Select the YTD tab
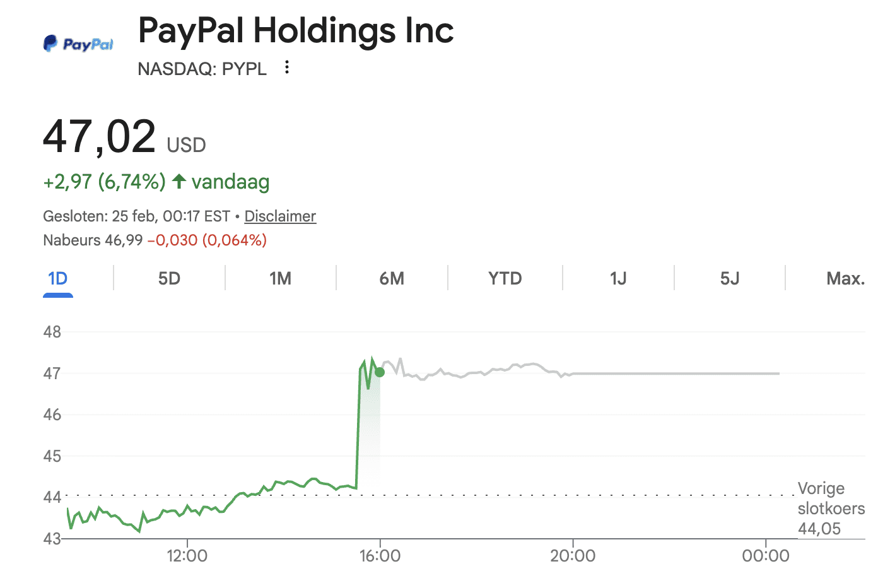This screenshot has width=878, height=588. point(505,279)
